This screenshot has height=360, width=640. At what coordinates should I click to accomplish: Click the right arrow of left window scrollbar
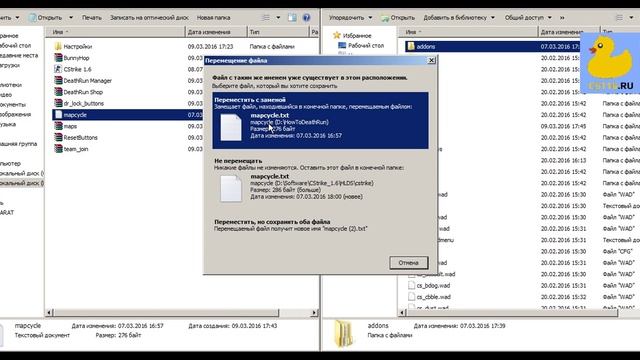click(314, 313)
